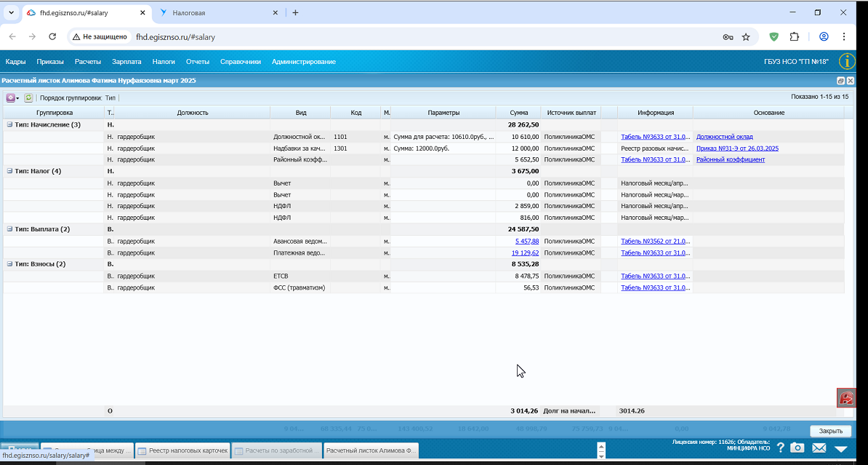Click the Закрыть button

coord(831,431)
